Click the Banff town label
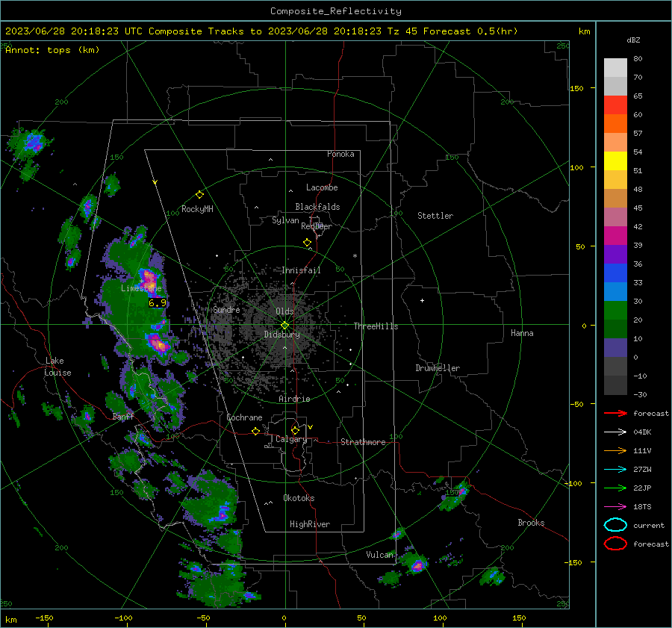This screenshot has width=672, height=628. pyautogui.click(x=123, y=416)
